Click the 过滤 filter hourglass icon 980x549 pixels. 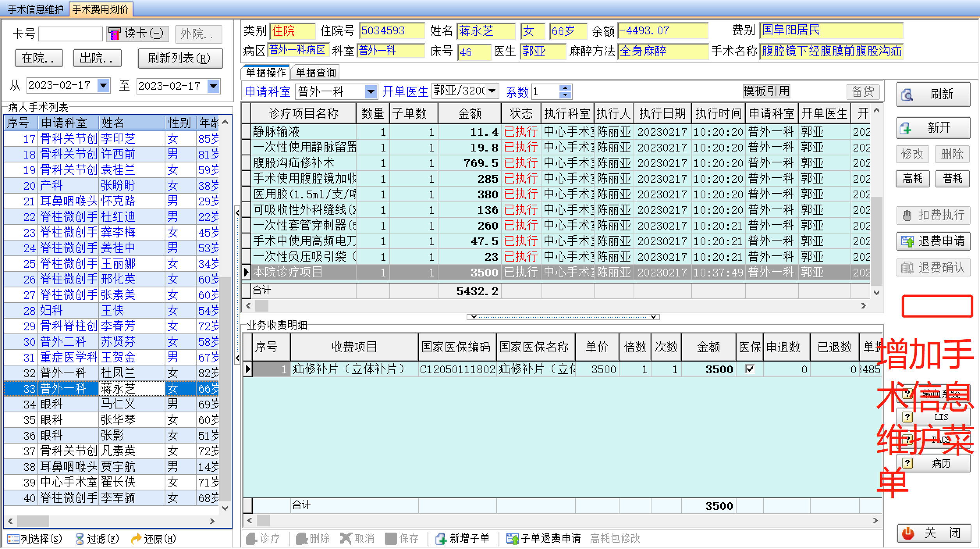79,539
